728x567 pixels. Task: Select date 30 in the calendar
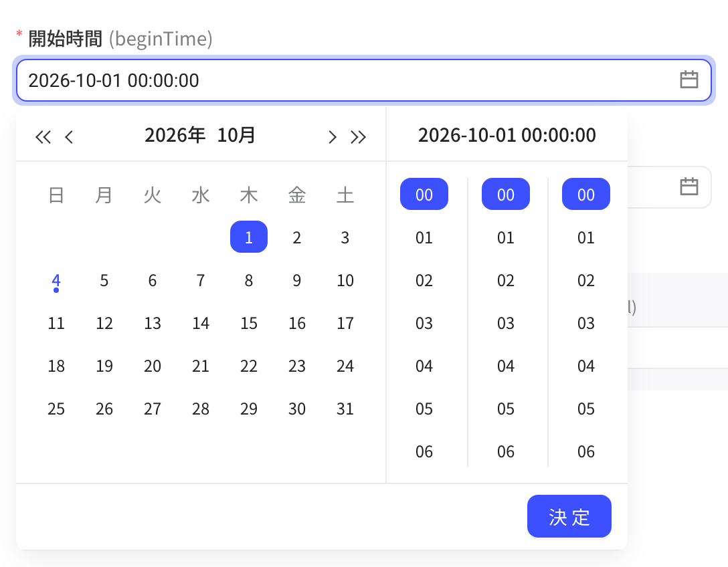pos(297,409)
